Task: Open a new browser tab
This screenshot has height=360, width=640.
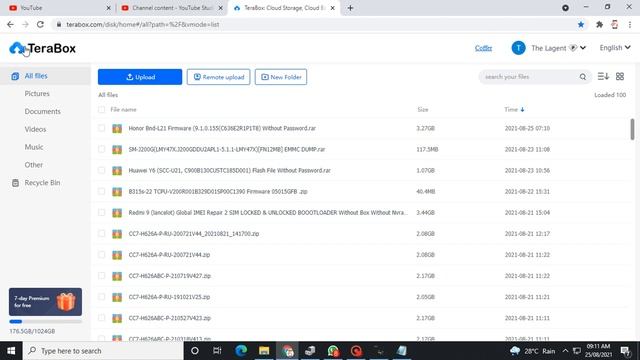Action: 350,8
